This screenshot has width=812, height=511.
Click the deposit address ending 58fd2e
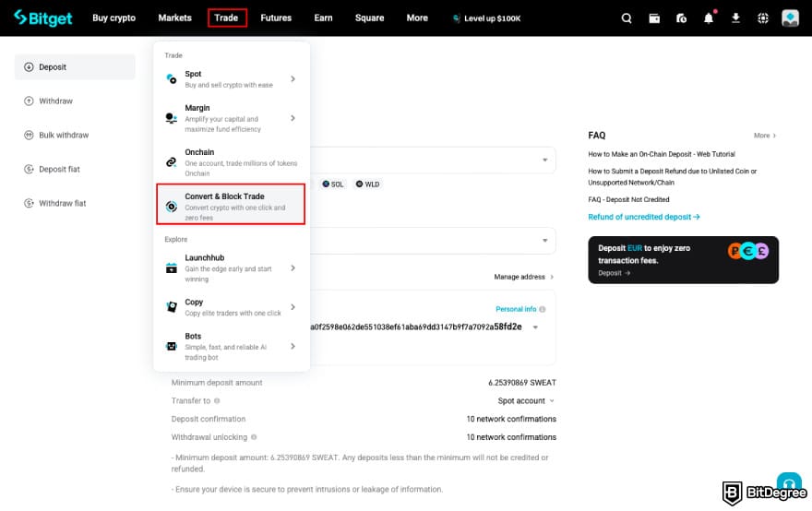coord(416,327)
